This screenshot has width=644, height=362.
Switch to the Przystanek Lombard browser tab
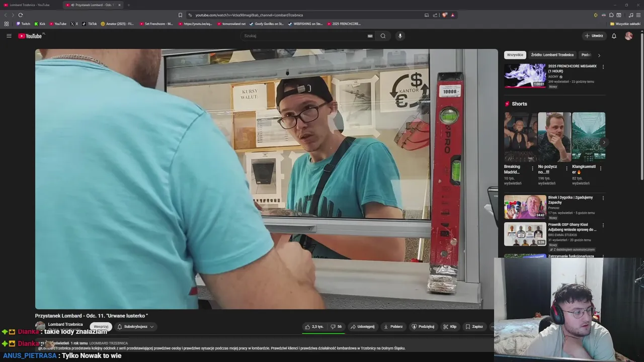pos(93,5)
